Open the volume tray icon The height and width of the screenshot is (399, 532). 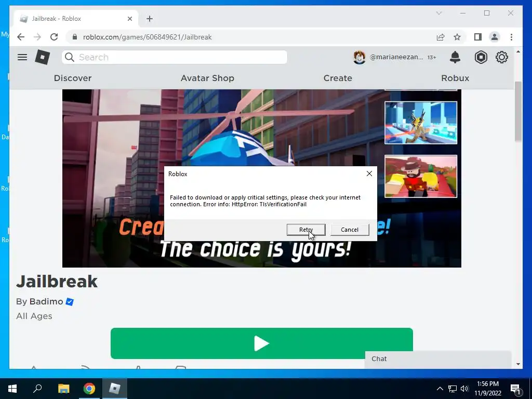pos(464,389)
